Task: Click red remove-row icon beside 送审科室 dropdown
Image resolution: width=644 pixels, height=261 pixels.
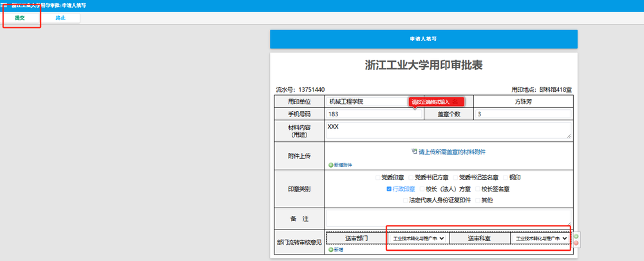Action: pyautogui.click(x=576, y=243)
